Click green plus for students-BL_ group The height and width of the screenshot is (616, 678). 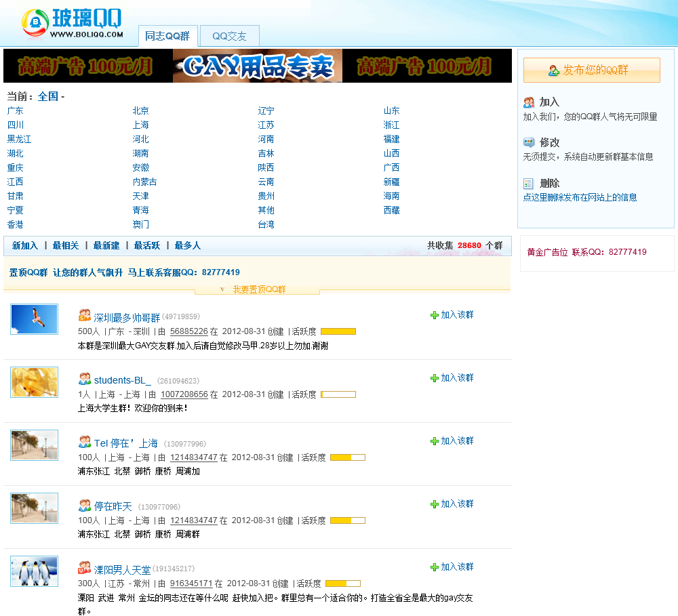click(435, 378)
